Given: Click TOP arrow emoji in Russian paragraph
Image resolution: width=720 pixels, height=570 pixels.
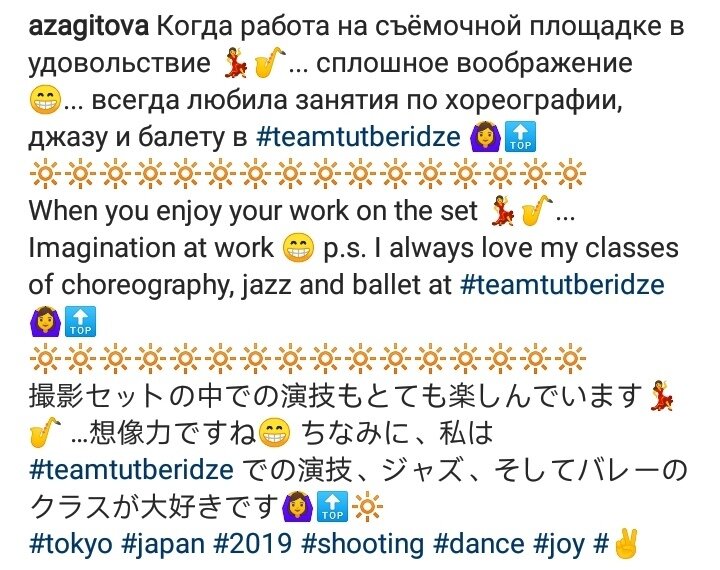Looking at the screenshot, I should pyautogui.click(x=520, y=137).
